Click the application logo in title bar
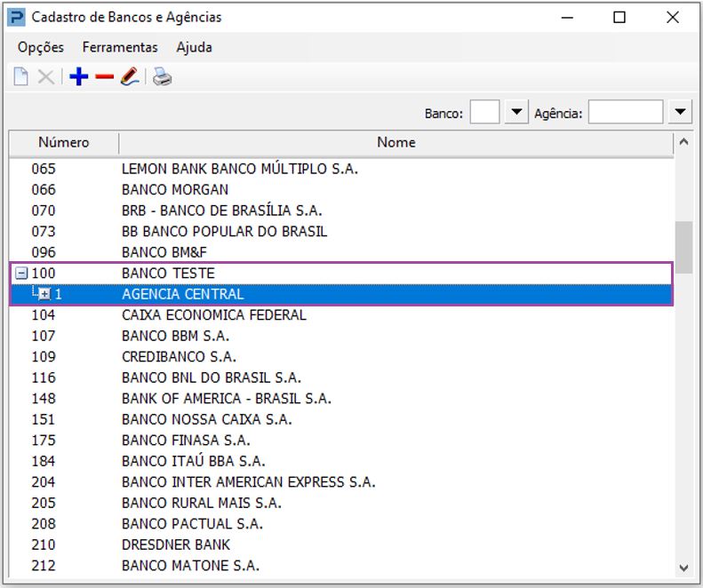Screen dimensions: 703x588 [17, 18]
